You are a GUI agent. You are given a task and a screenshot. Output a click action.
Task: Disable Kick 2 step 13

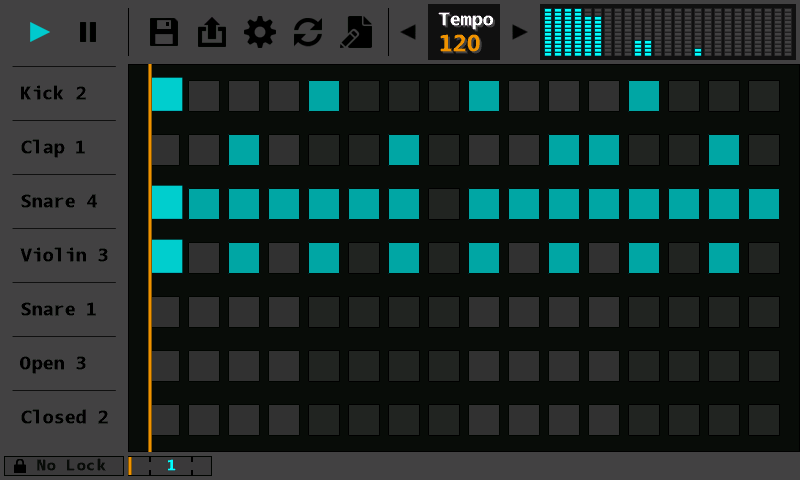coord(644,96)
